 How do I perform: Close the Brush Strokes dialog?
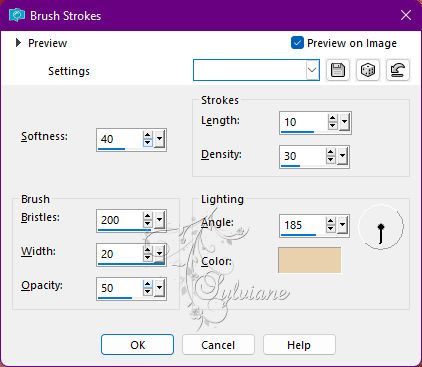pos(406,15)
